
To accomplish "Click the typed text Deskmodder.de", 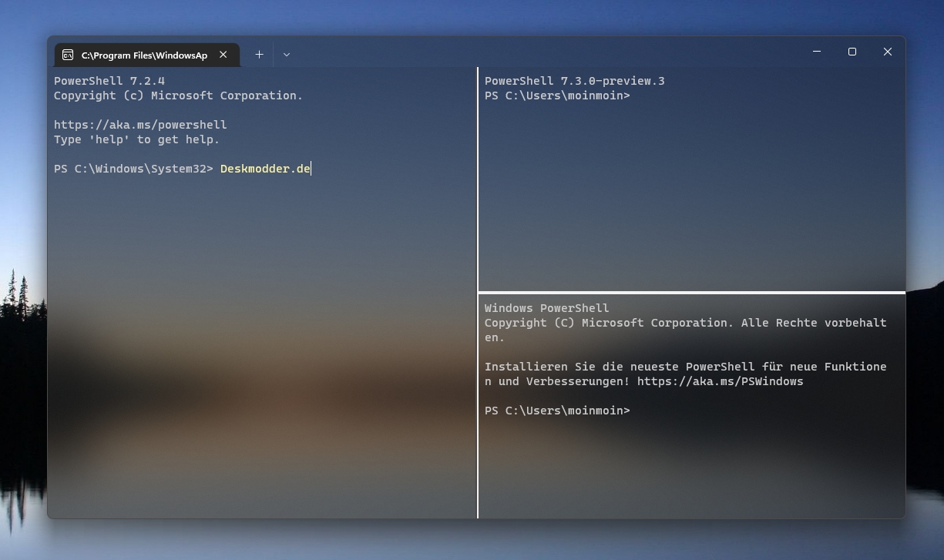I will click(x=265, y=169).
